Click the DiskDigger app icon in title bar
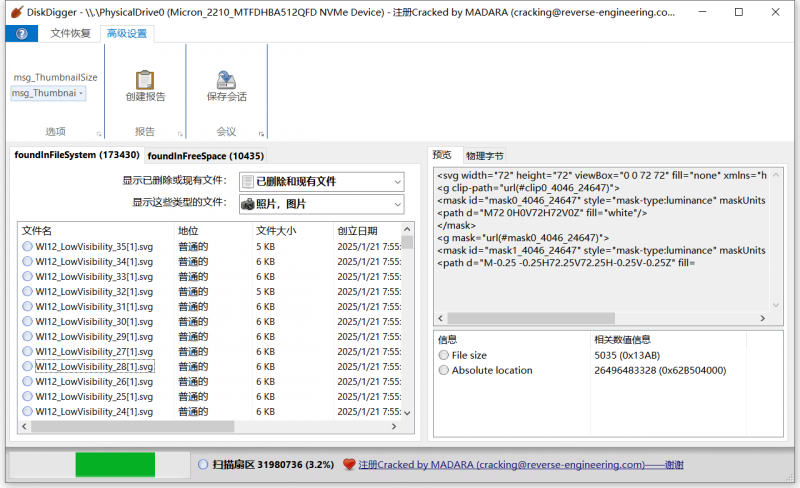 coord(17,12)
